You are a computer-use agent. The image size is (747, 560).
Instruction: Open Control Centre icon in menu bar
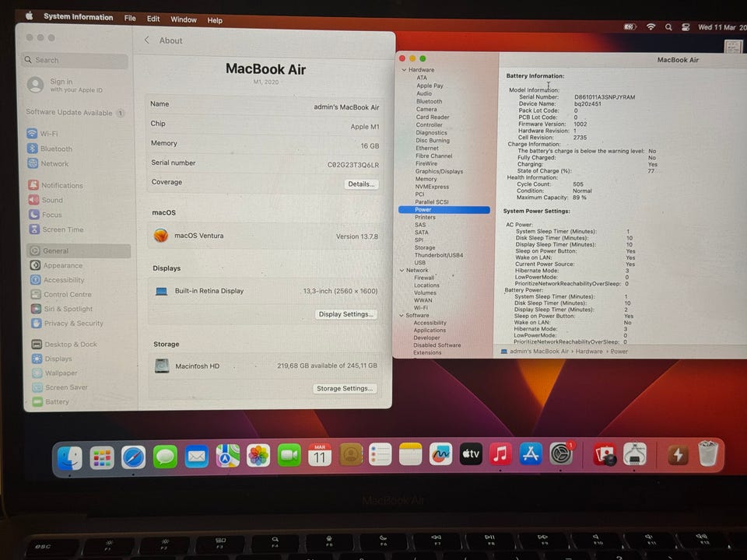tap(686, 27)
